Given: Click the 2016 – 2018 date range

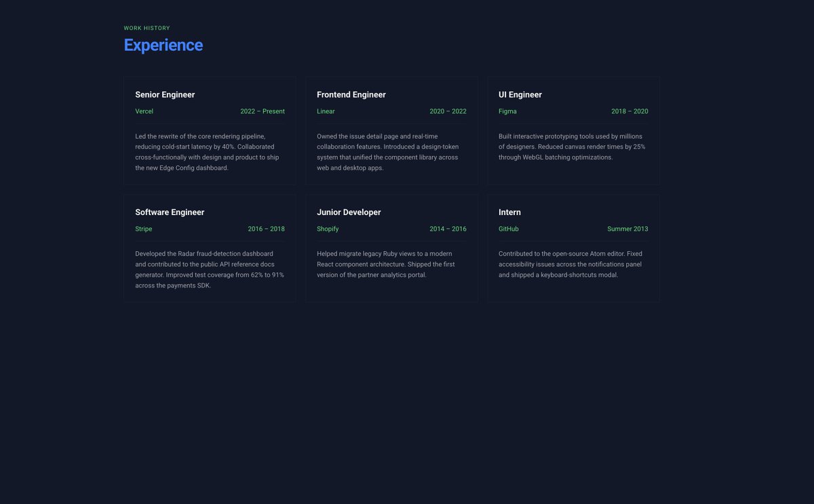Looking at the screenshot, I should 266,229.
